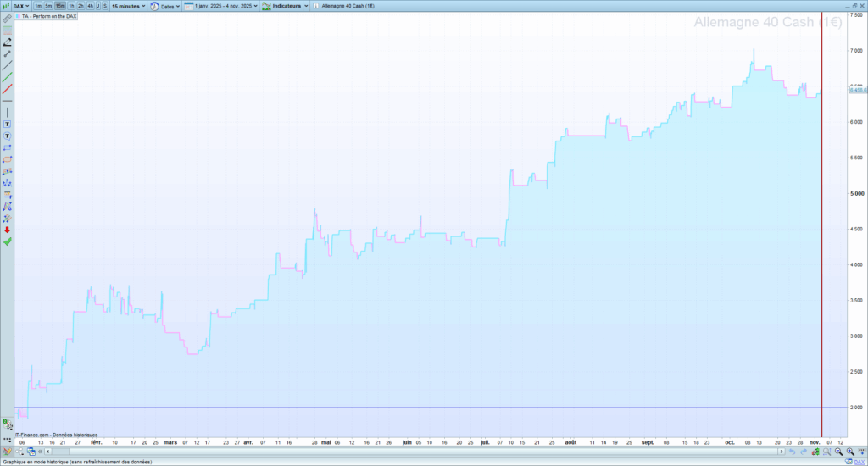Click the DAX link at bottom right

(858, 462)
